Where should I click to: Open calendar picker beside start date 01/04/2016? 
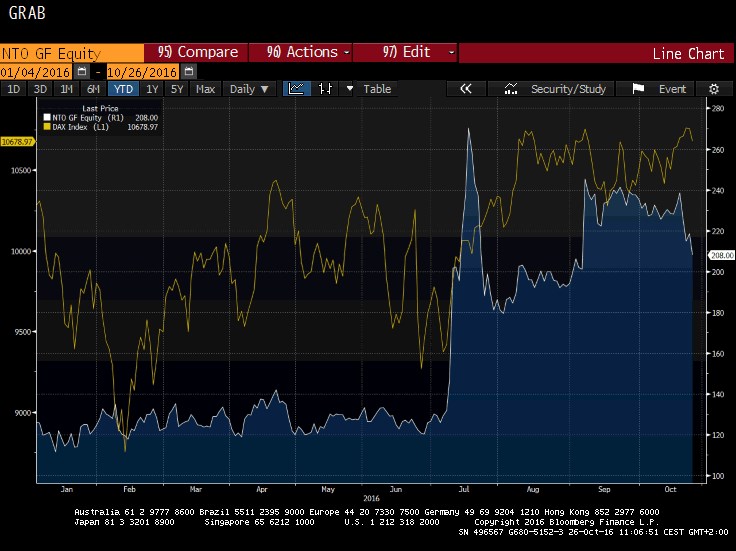[x=82, y=72]
